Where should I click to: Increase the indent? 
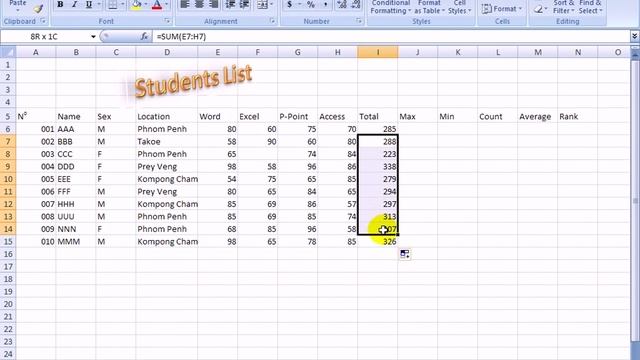pos(244,4)
